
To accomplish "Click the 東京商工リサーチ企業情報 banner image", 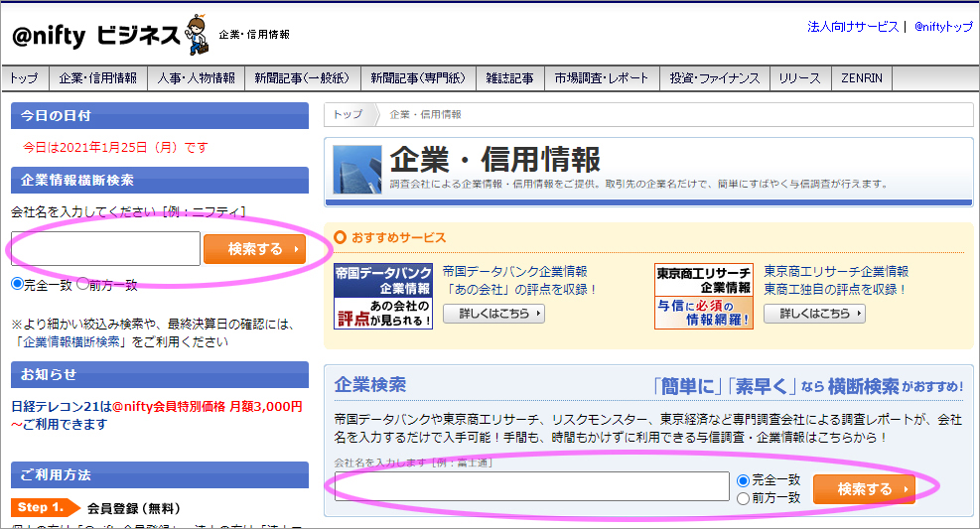I will tap(704, 296).
